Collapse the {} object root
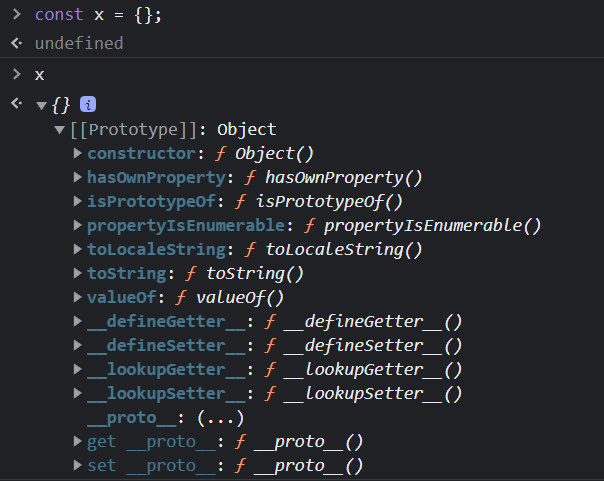604x481 pixels. 41,105
